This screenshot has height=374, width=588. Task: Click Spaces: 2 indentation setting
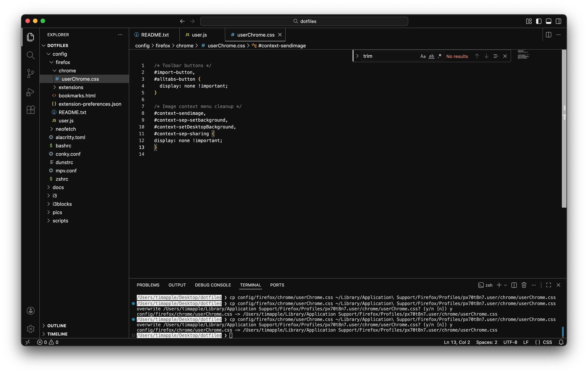point(486,342)
